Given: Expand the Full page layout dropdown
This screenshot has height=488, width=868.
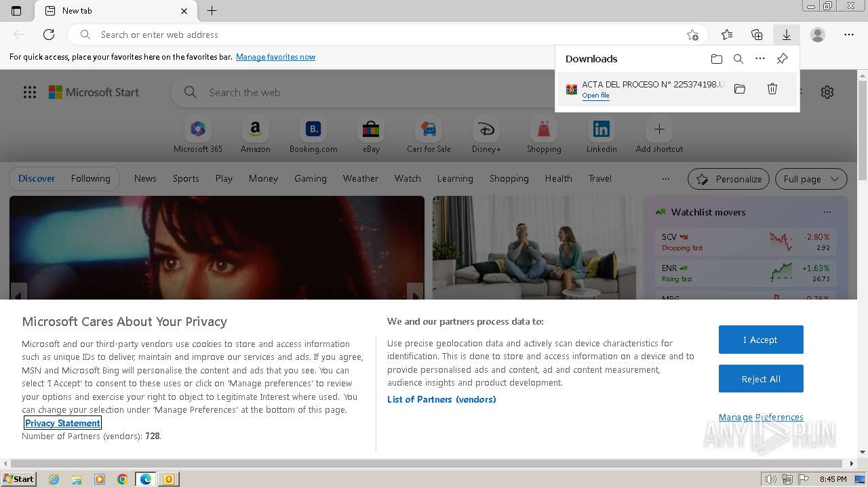Looking at the screenshot, I should 811,179.
